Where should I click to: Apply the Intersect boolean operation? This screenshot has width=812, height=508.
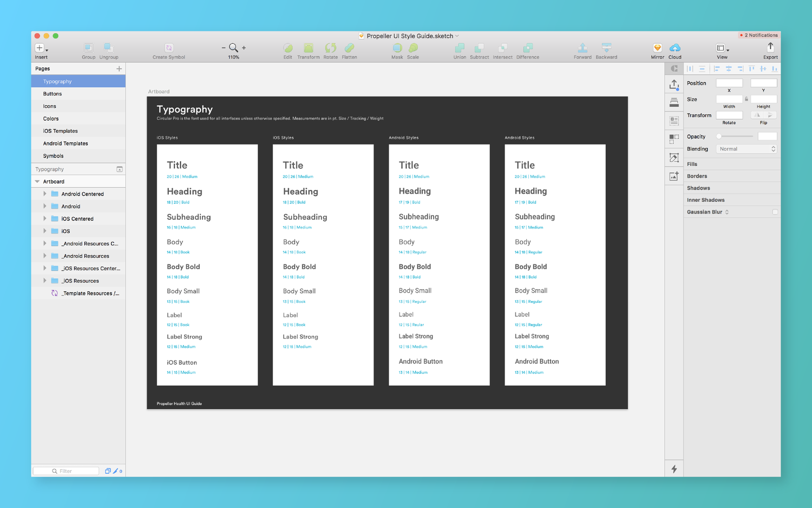click(502, 48)
